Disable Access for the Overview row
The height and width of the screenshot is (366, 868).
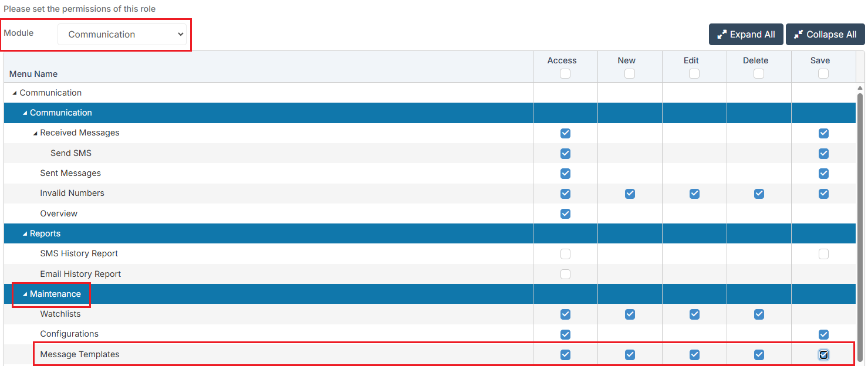click(565, 213)
